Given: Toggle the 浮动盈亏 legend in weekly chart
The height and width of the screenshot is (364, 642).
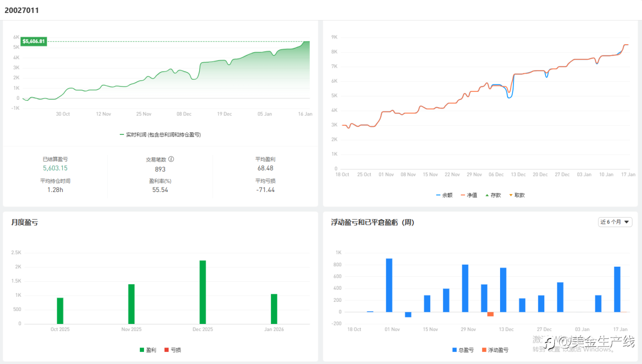Looking at the screenshot, I should [495, 350].
